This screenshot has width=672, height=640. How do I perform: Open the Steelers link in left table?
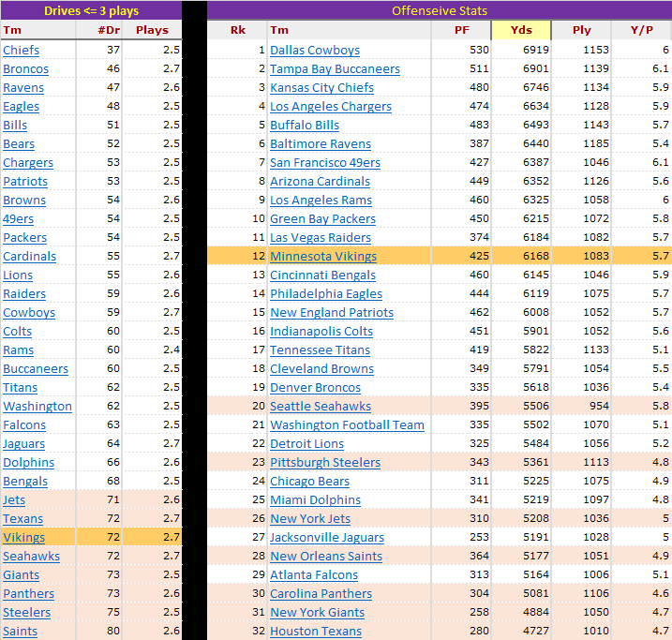[x=26, y=613]
